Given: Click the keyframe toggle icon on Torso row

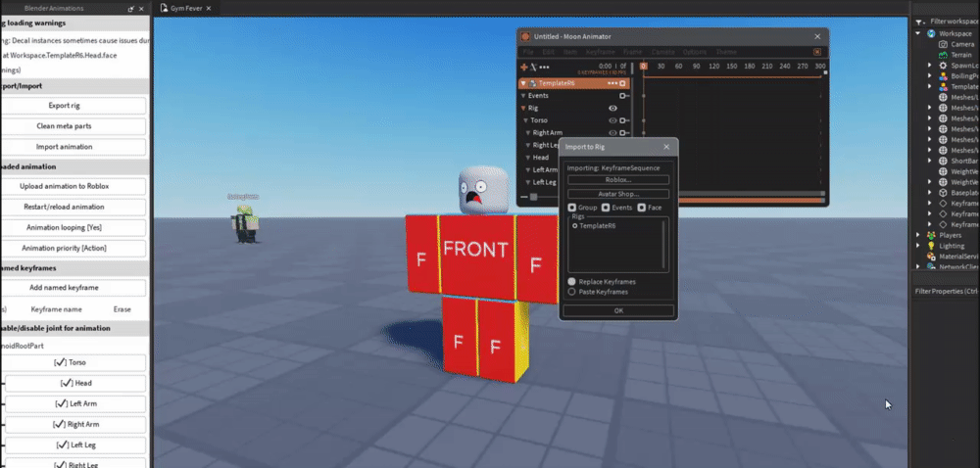Looking at the screenshot, I should tap(623, 120).
